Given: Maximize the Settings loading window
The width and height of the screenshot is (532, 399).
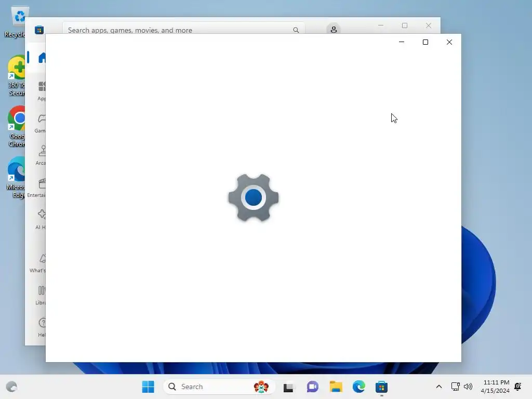Looking at the screenshot, I should 425,42.
